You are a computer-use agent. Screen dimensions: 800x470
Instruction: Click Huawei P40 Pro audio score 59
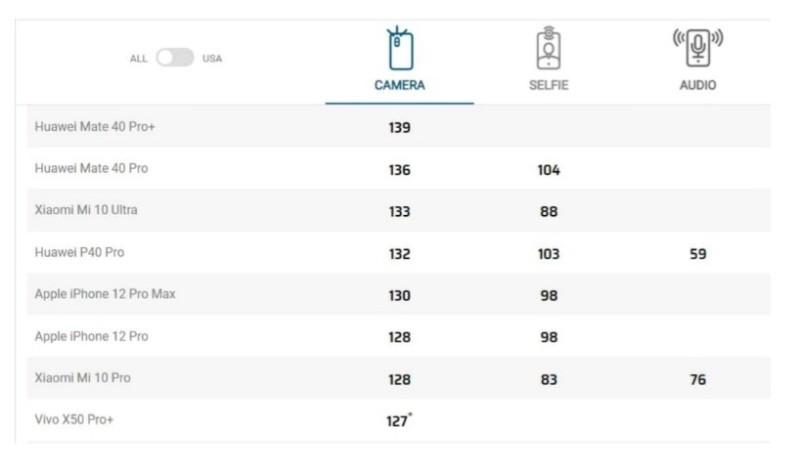coord(698,254)
